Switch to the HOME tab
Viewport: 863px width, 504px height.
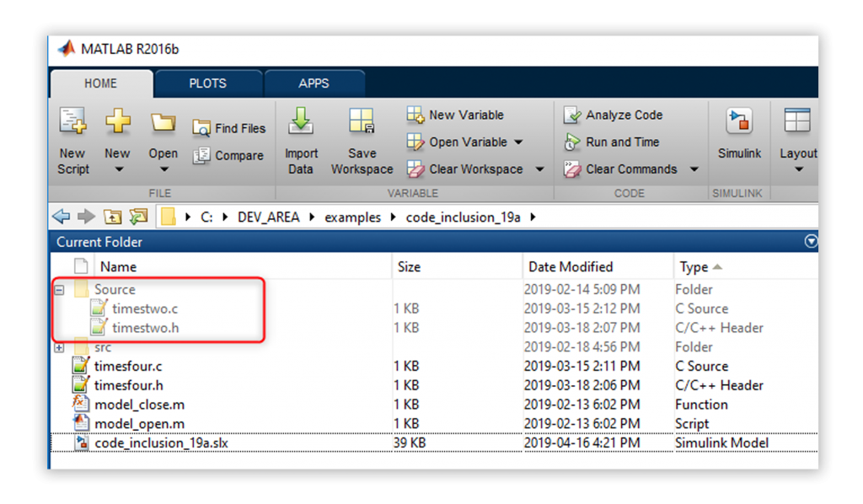point(101,83)
